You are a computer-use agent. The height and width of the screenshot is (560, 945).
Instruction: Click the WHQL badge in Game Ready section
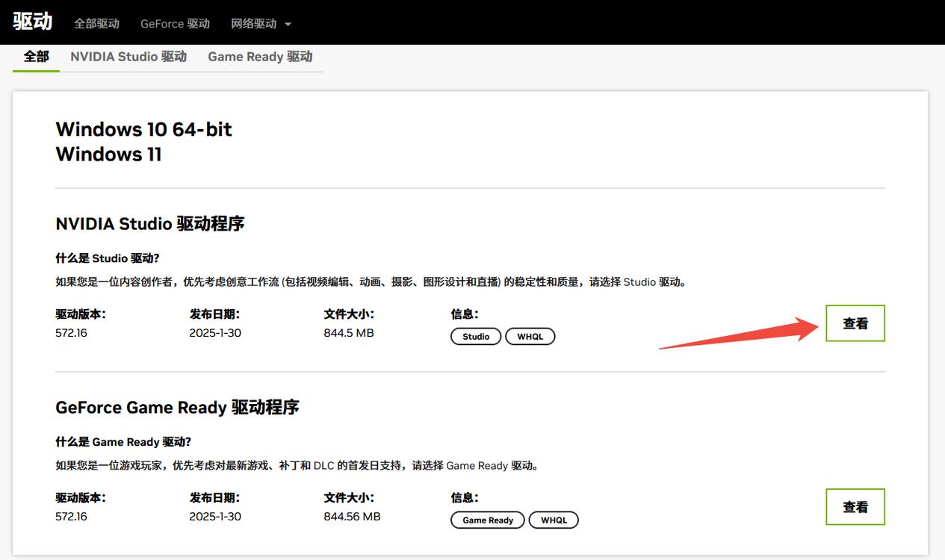(x=554, y=520)
